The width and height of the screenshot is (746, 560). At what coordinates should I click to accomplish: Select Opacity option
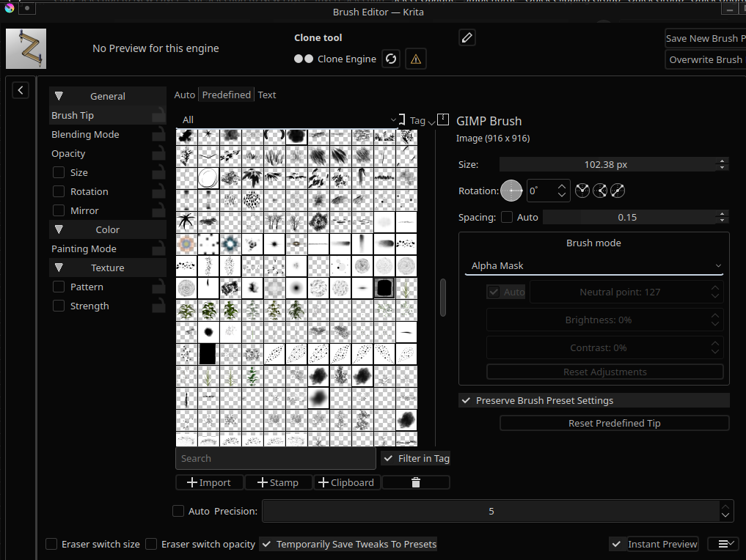pyautogui.click(x=108, y=153)
